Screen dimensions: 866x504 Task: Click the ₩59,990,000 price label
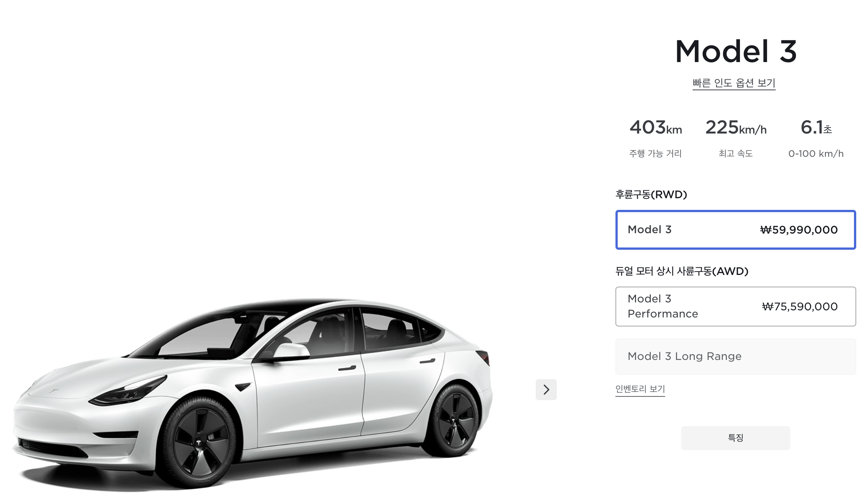799,230
